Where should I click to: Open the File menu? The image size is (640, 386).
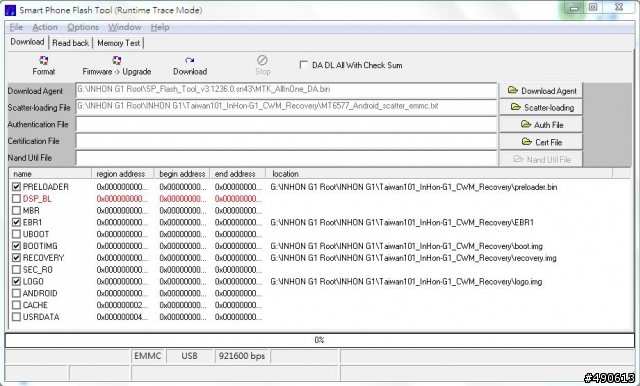[16, 27]
